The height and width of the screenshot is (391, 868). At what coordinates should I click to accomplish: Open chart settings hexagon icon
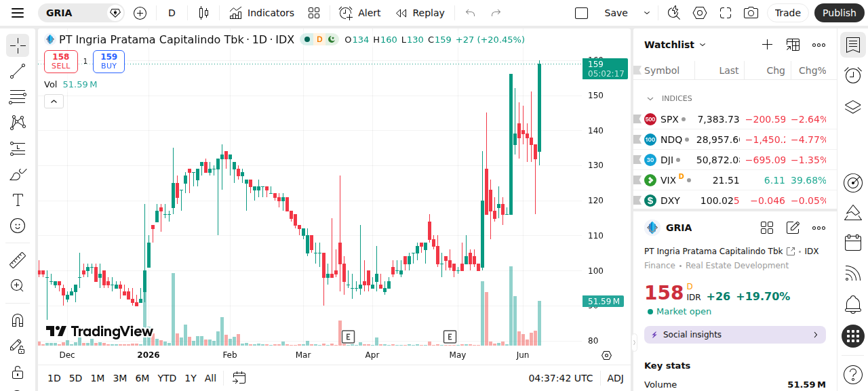pyautogui.click(x=700, y=13)
